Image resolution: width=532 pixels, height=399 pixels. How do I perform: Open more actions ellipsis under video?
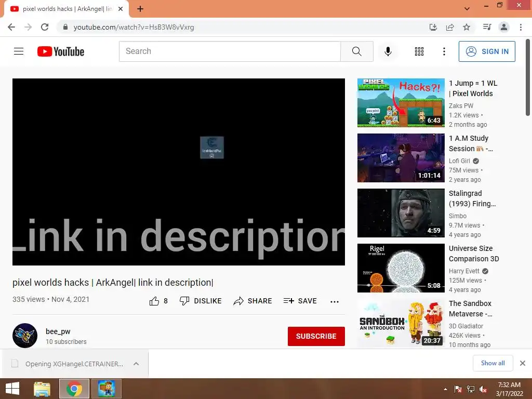335,302
